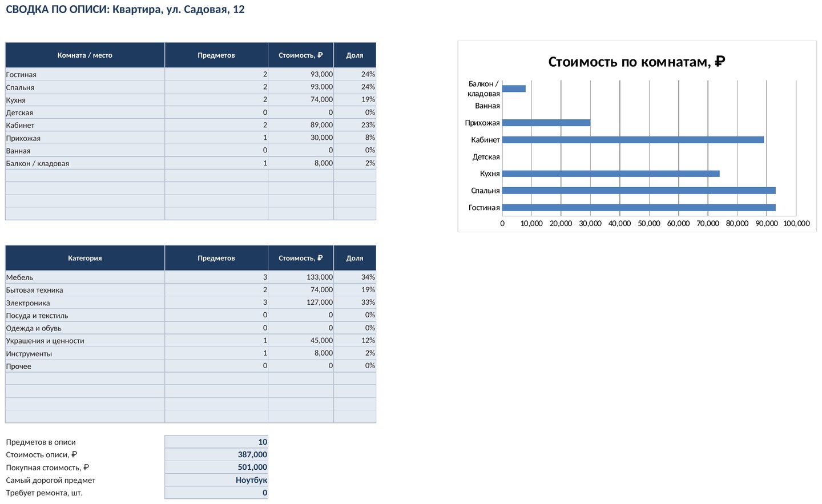Click the Кабинет share cell showing 23%

coord(355,125)
